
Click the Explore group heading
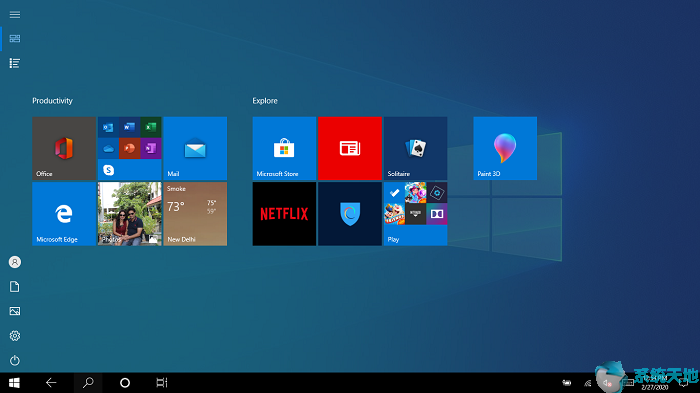click(265, 101)
